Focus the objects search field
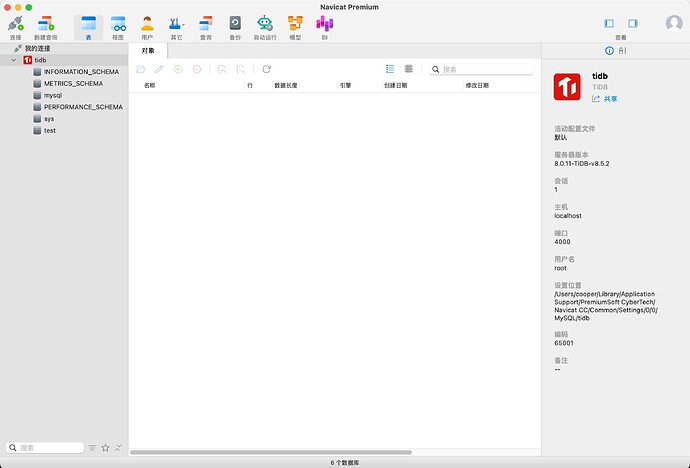 click(x=481, y=69)
